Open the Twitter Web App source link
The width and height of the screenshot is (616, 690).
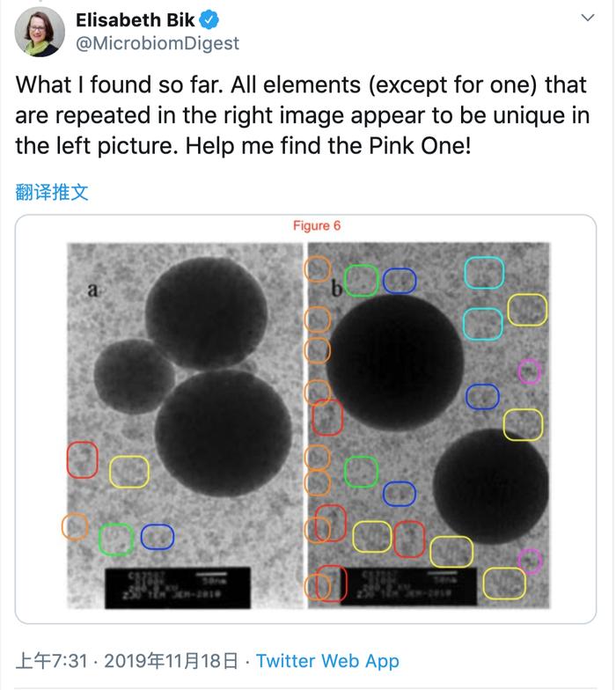pos(327,660)
